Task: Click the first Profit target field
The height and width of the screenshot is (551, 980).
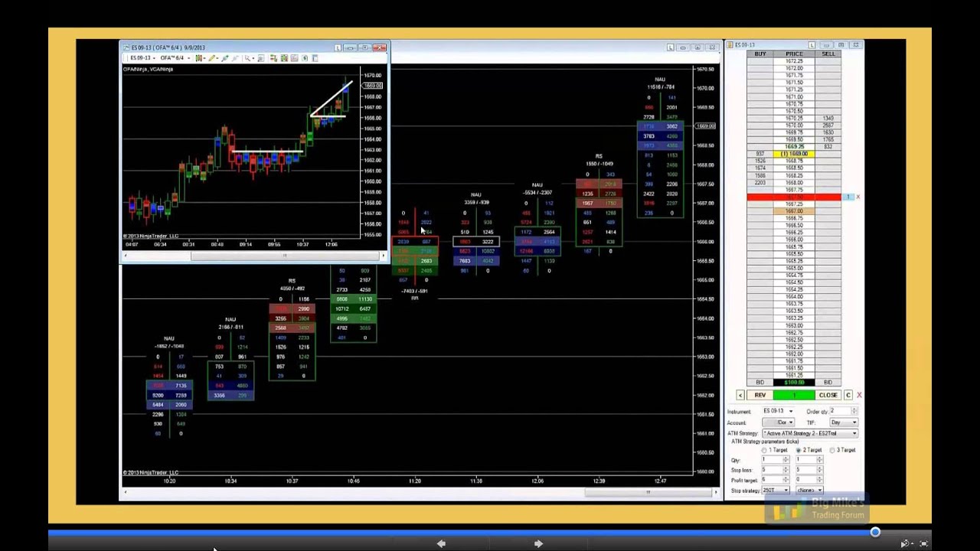Action: point(773,480)
